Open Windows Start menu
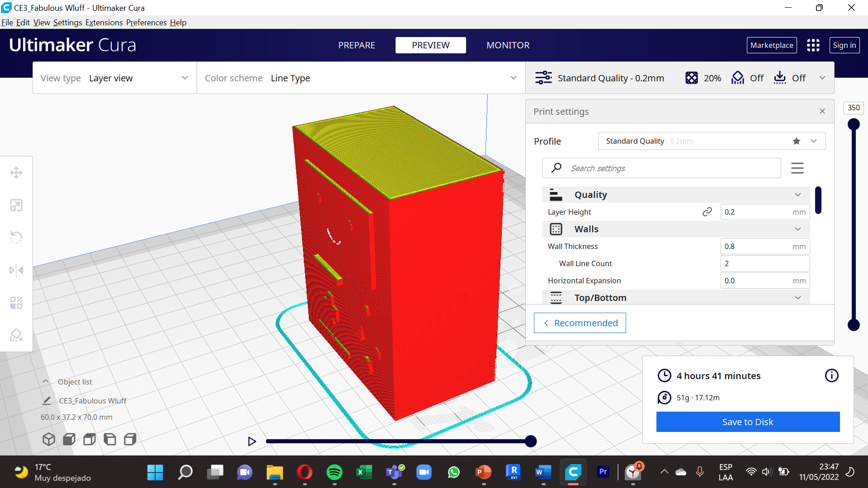 155,472
